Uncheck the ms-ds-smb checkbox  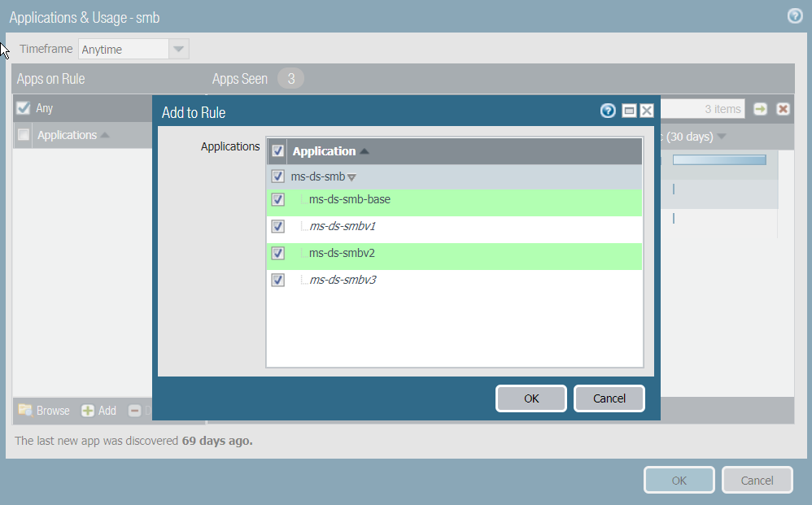click(278, 176)
